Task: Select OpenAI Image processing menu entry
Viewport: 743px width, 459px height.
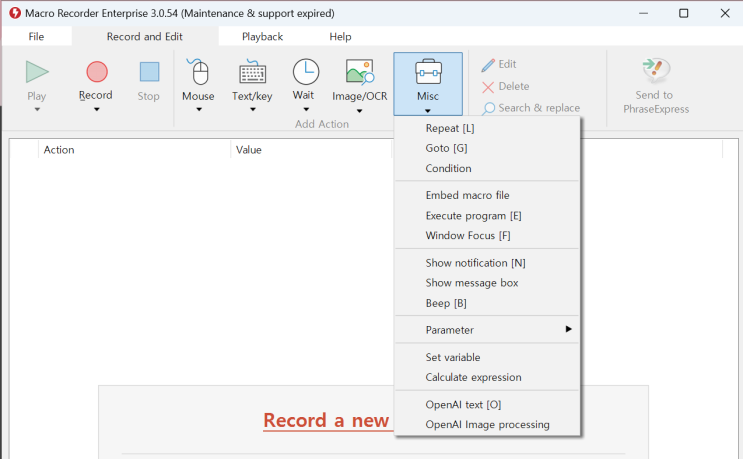Action: pos(487,424)
